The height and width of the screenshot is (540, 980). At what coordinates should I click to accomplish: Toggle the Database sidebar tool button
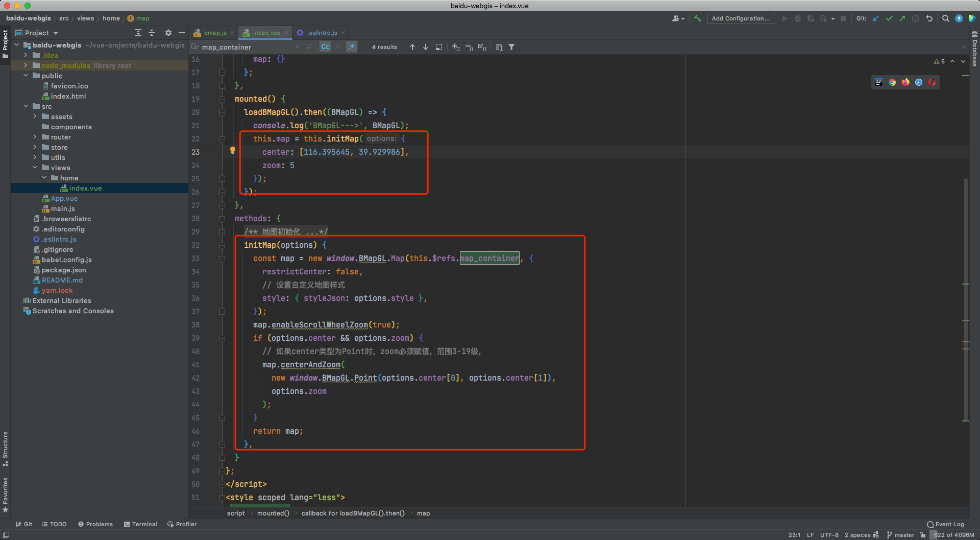tap(974, 49)
